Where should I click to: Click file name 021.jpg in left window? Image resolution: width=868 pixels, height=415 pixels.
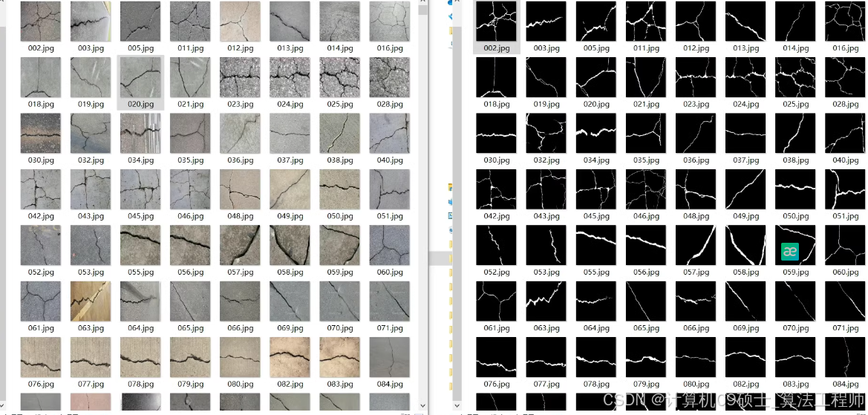pos(190,104)
